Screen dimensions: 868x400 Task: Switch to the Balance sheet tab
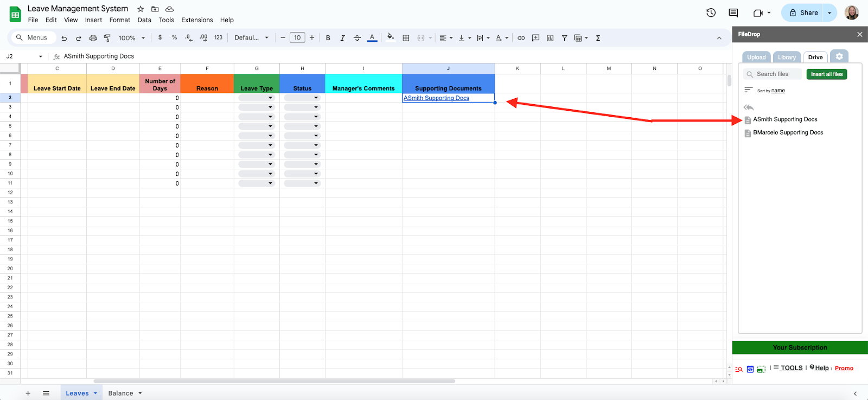(x=125, y=393)
